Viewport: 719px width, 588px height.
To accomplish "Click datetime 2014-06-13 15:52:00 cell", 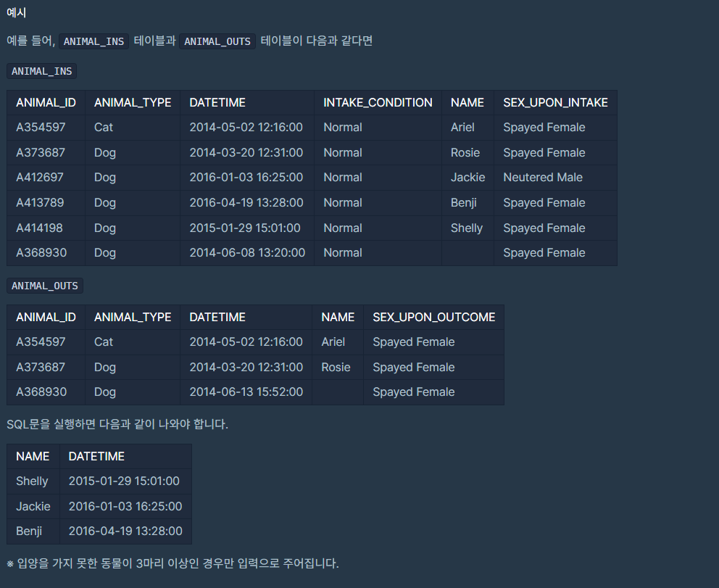I will [246, 392].
